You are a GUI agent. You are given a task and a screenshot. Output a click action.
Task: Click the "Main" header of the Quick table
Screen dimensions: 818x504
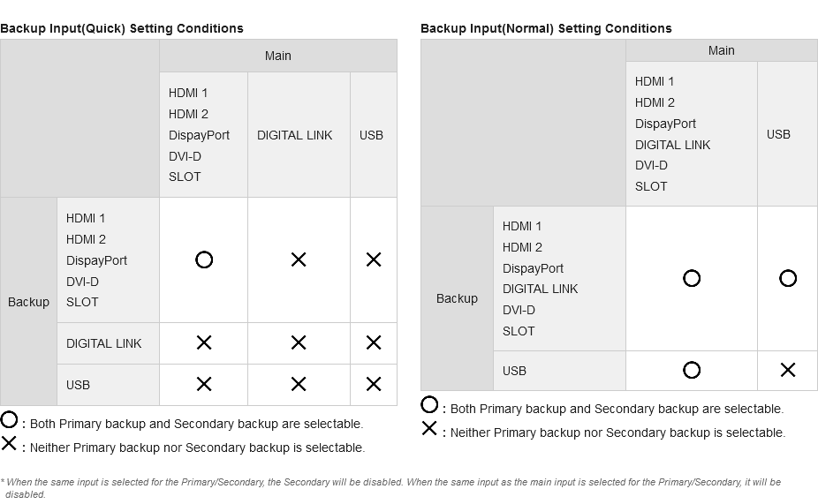coord(277,56)
